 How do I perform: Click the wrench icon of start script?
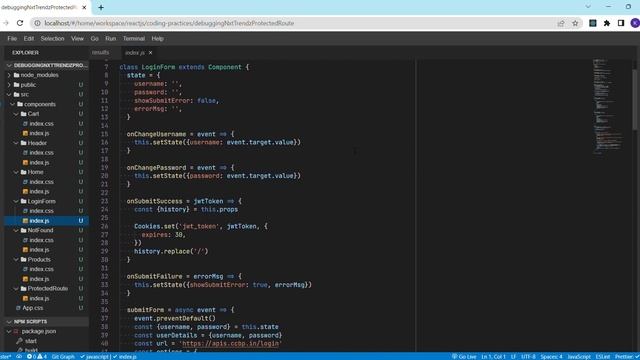pyautogui.click(x=19, y=341)
